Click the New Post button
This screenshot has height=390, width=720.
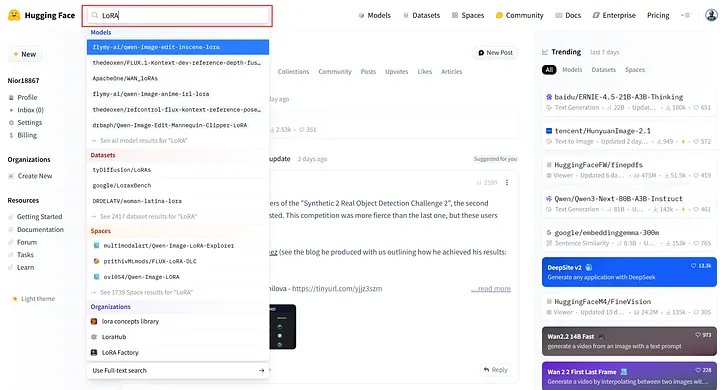[x=495, y=53]
